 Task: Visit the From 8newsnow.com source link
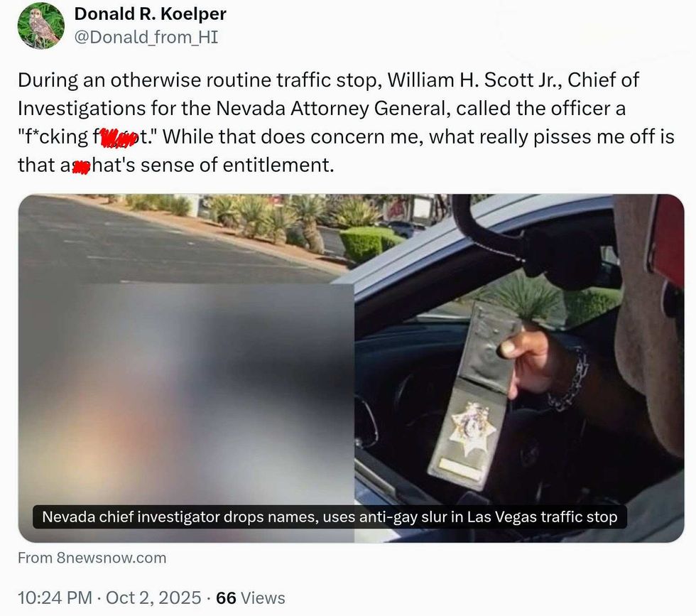click(92, 558)
